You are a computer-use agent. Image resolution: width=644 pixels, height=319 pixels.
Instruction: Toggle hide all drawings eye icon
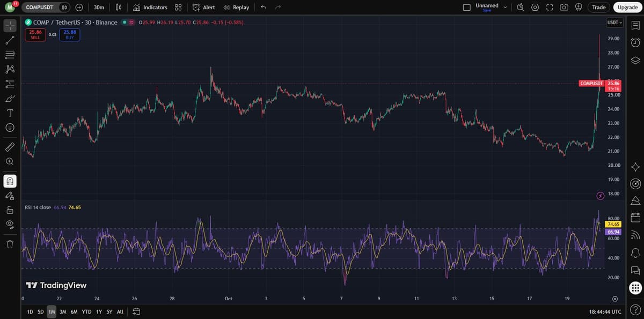click(10, 224)
